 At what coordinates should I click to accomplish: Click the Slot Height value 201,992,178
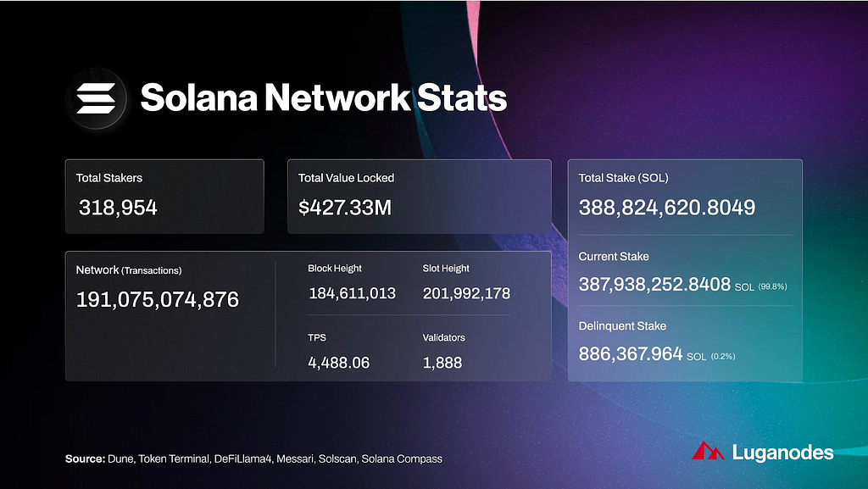(467, 293)
